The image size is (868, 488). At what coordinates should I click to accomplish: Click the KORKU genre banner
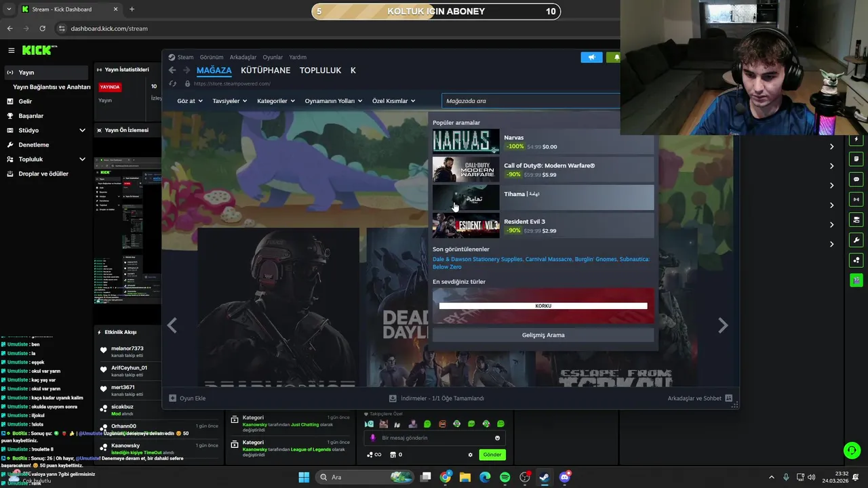(543, 306)
